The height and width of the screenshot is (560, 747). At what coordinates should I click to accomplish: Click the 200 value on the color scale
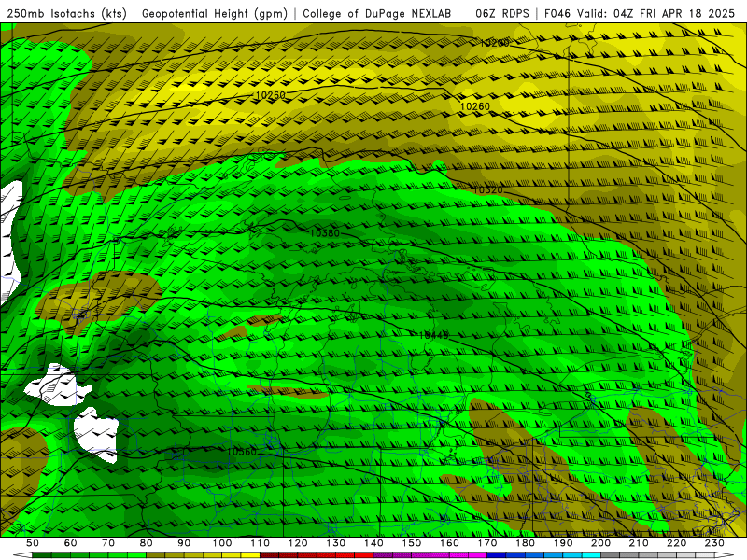click(601, 543)
